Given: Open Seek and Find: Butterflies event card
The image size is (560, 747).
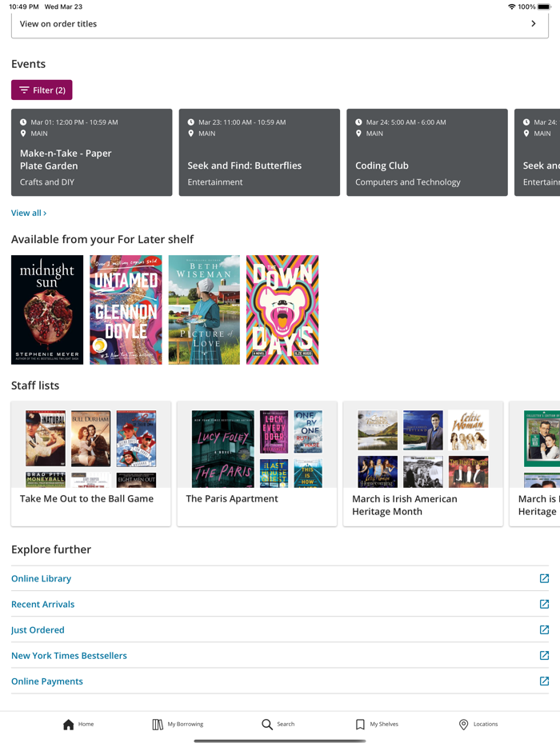Looking at the screenshot, I should [259, 153].
